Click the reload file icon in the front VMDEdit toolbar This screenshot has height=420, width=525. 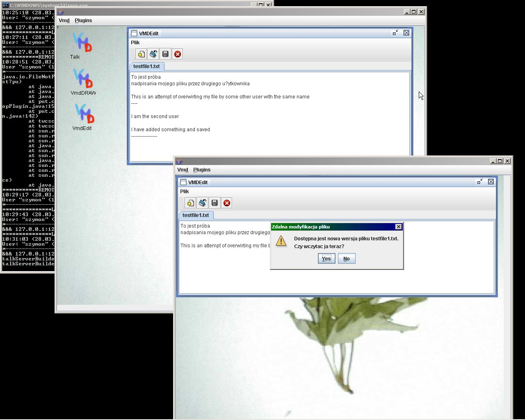pos(203,203)
